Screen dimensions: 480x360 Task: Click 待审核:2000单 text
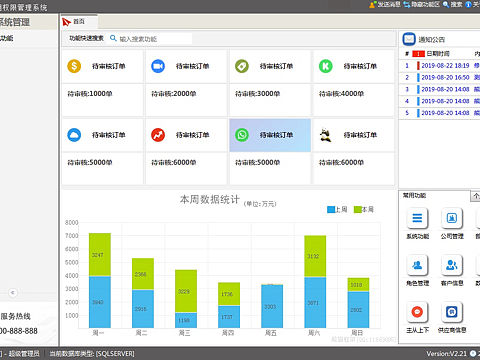[174, 94]
